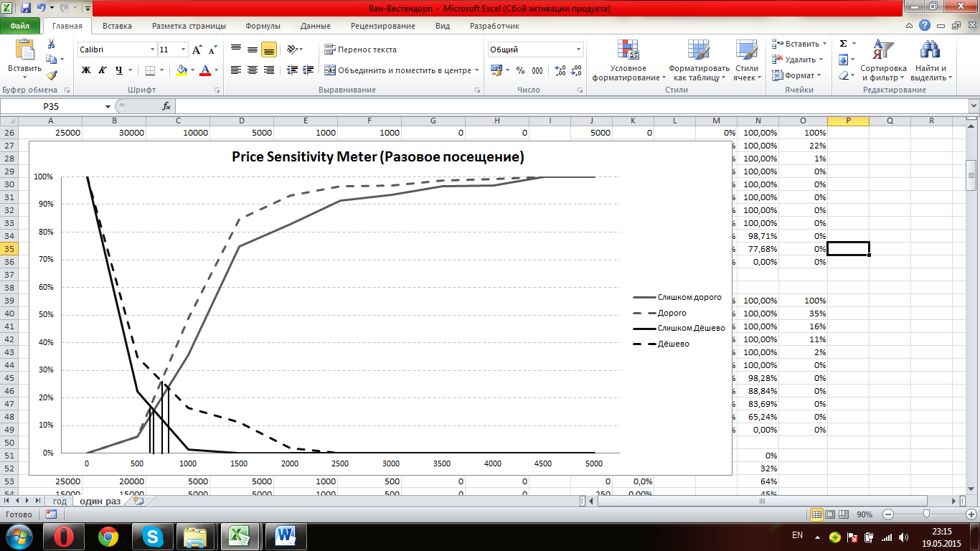
Task: Decrease decimal places icon
Action: click(x=578, y=70)
